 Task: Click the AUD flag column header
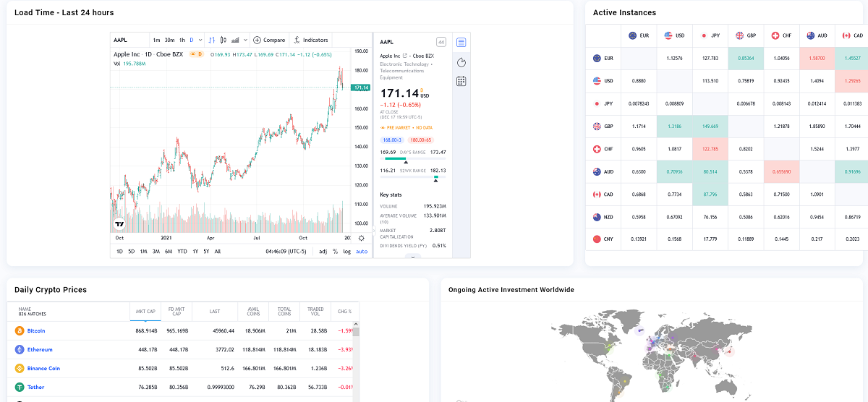(817, 35)
